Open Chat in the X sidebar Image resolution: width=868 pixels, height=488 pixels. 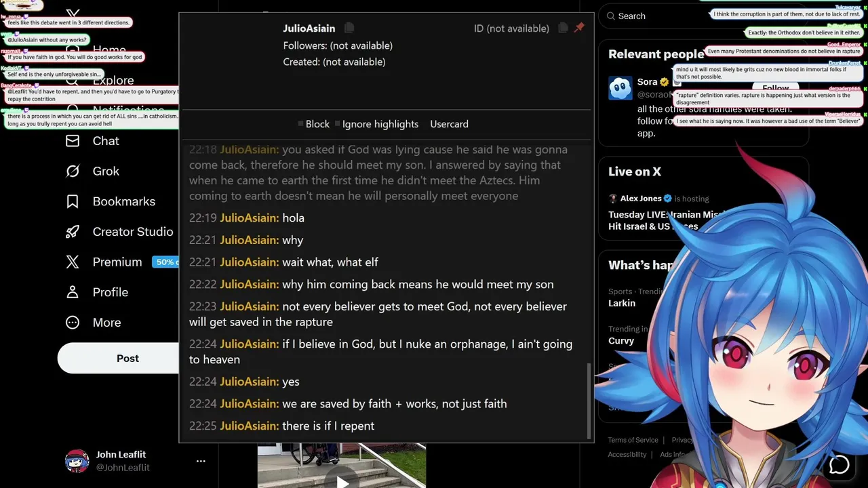click(x=106, y=141)
